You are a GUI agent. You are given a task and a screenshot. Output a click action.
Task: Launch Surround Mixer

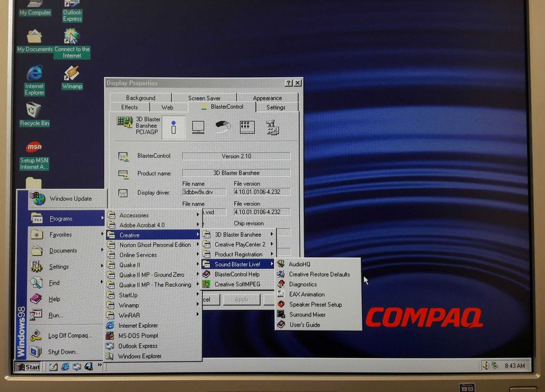pyautogui.click(x=318, y=315)
